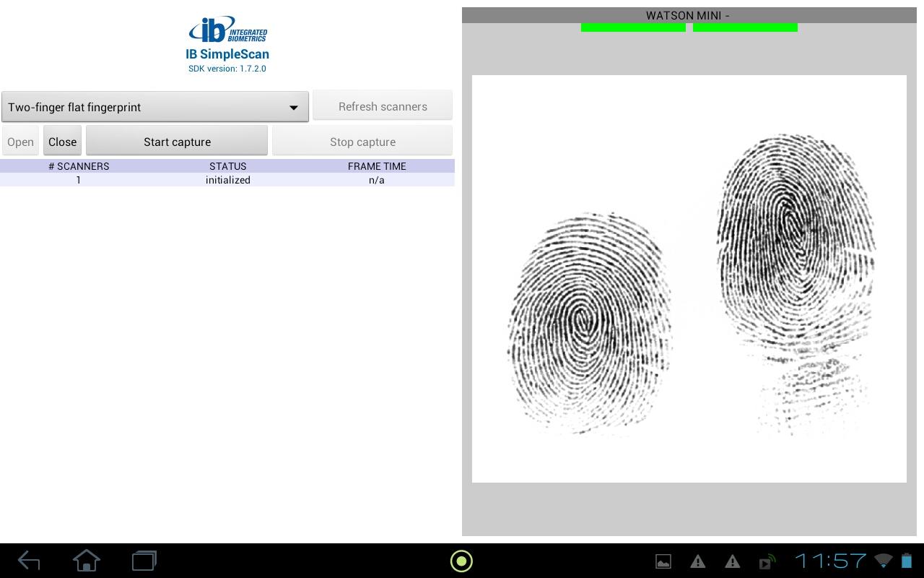Click the "STATUS" column header
Image resolution: width=924 pixels, height=578 pixels.
coord(228,166)
